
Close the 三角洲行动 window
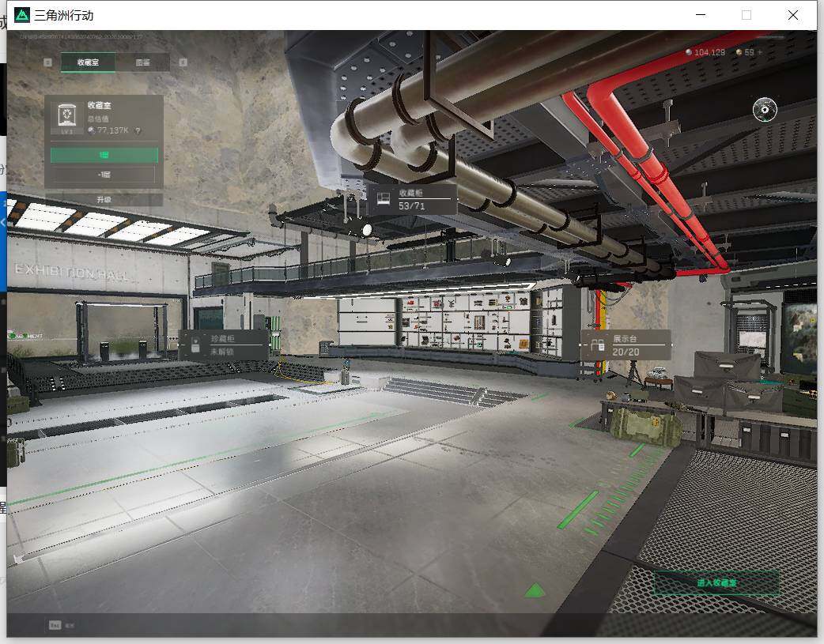click(x=793, y=15)
